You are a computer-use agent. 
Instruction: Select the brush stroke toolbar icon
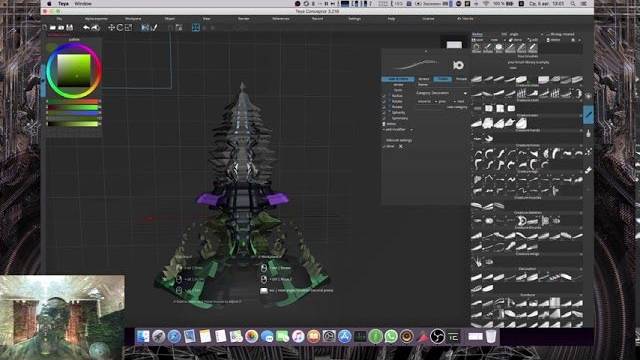(x=154, y=27)
